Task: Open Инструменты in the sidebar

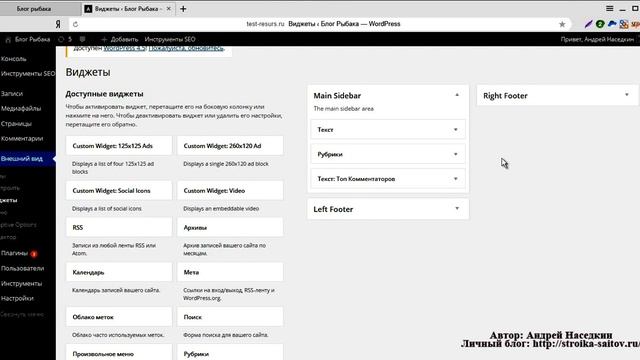Action: 21,284
